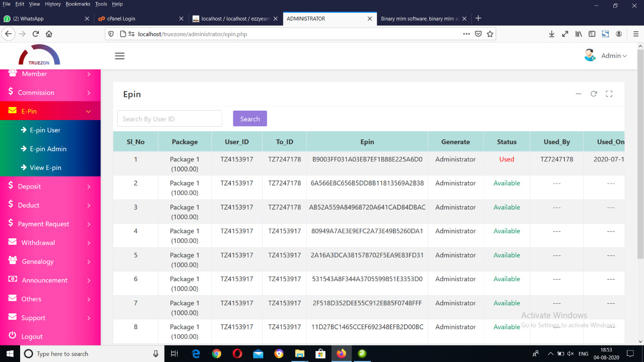Expand the Deposit sidebar menu
This screenshot has height=362, width=644.
click(50, 186)
